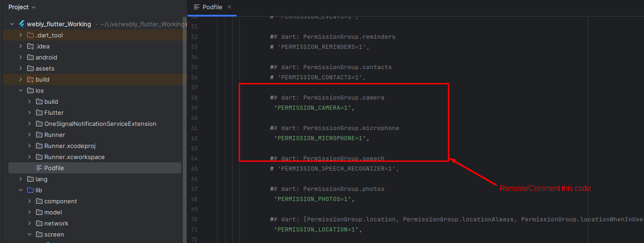The width and height of the screenshot is (644, 243).
Task: Click the .dart_tool folder icon
Action: [x=30, y=36]
